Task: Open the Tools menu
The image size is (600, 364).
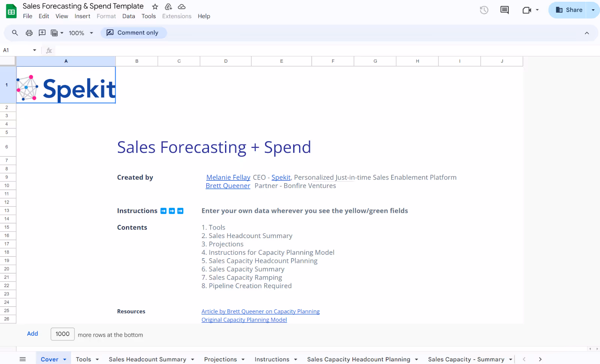Action: point(148,16)
